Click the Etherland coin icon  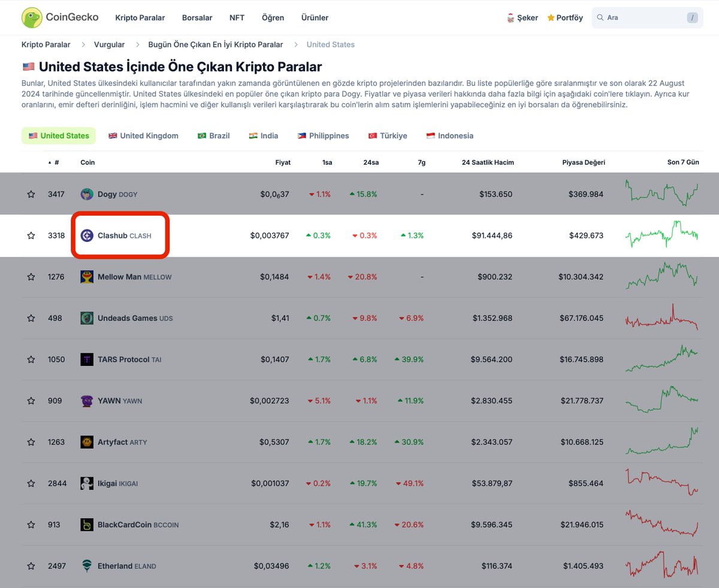(x=87, y=566)
